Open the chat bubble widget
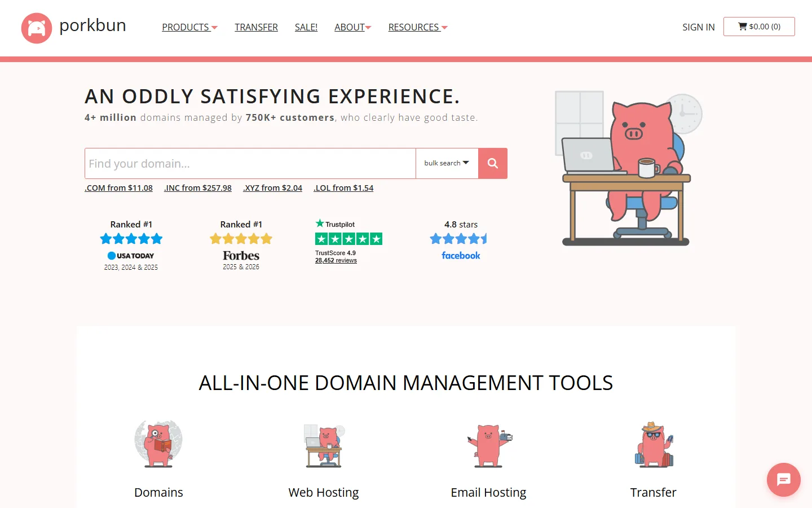Viewport: 812px width, 508px height. (x=784, y=480)
